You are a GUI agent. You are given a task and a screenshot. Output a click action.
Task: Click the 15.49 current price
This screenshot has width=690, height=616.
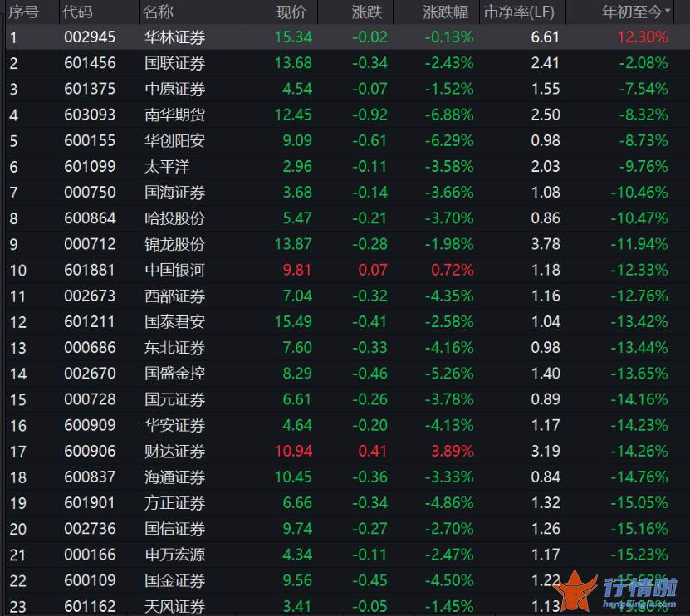[x=293, y=322]
